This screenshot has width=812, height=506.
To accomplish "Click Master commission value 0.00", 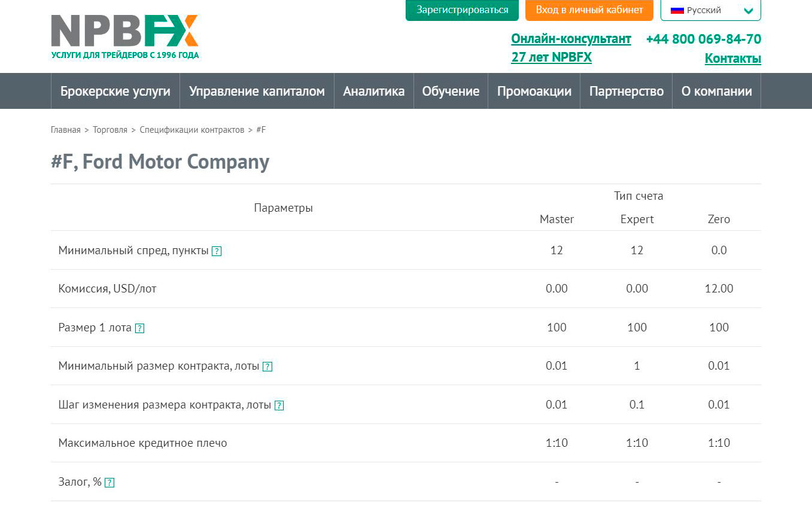I will click(556, 289).
